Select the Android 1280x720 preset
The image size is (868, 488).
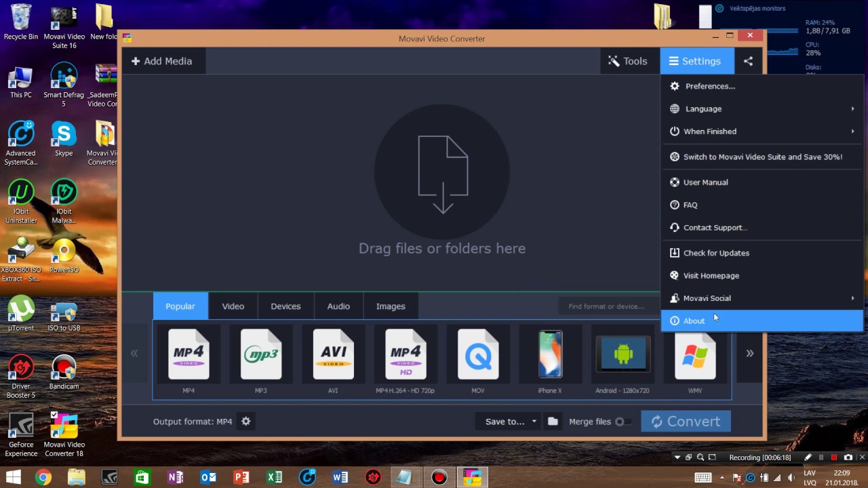coord(623,354)
